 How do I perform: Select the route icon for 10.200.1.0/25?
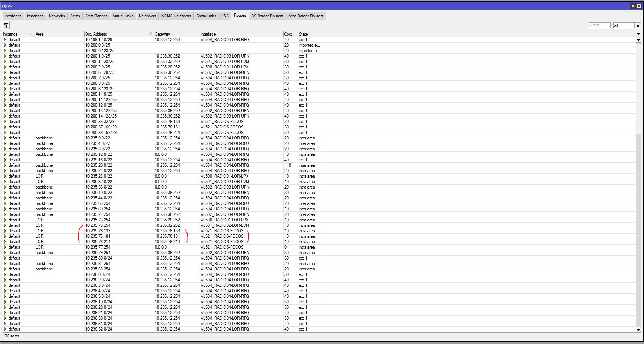coord(5,56)
